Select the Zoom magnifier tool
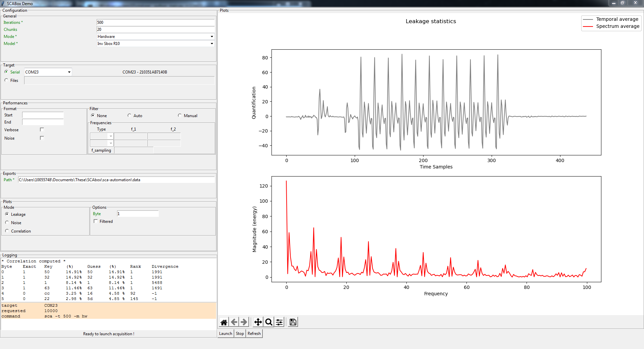Screen dimensions: 644x349 (268, 322)
